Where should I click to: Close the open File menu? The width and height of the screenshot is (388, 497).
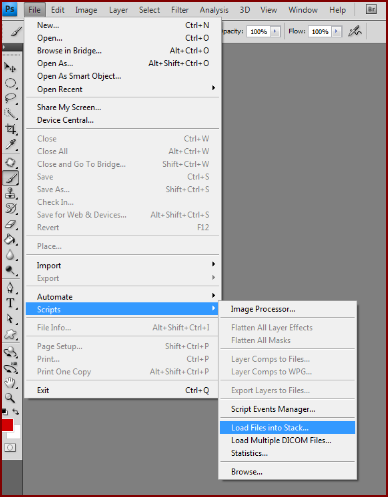(x=34, y=10)
